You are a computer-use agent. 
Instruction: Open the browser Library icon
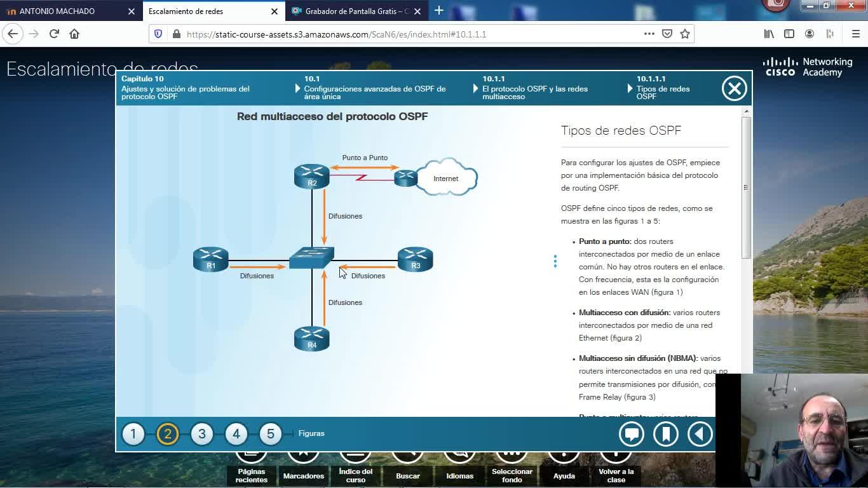pos(769,34)
